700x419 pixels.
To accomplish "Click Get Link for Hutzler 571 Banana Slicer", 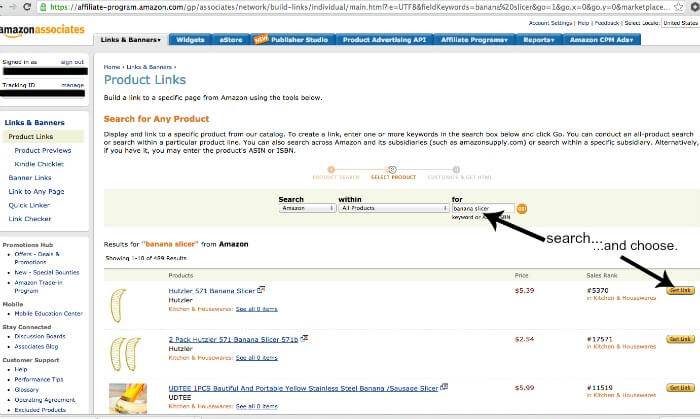I will tap(680, 290).
